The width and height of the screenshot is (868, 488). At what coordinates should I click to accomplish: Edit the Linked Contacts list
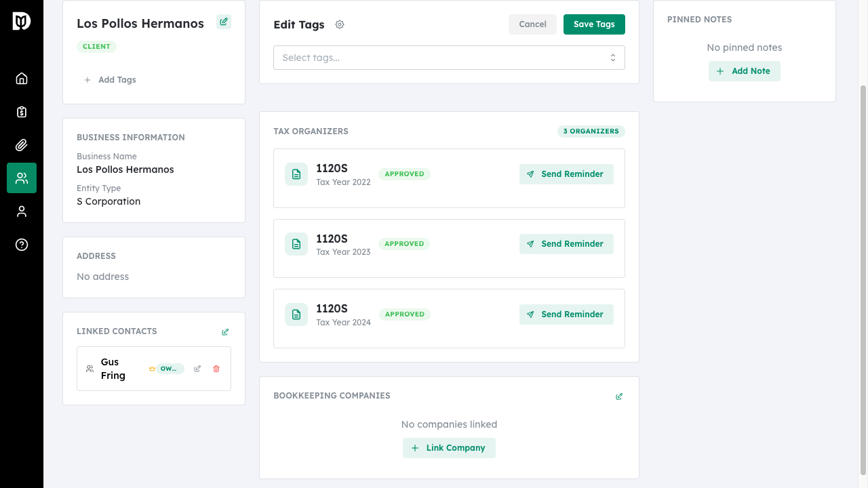[x=225, y=331]
